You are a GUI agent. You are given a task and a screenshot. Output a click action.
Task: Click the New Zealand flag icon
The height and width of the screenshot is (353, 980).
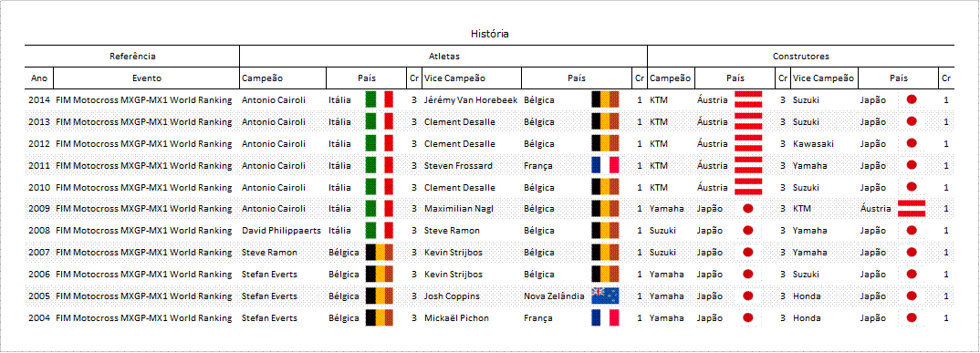(605, 296)
